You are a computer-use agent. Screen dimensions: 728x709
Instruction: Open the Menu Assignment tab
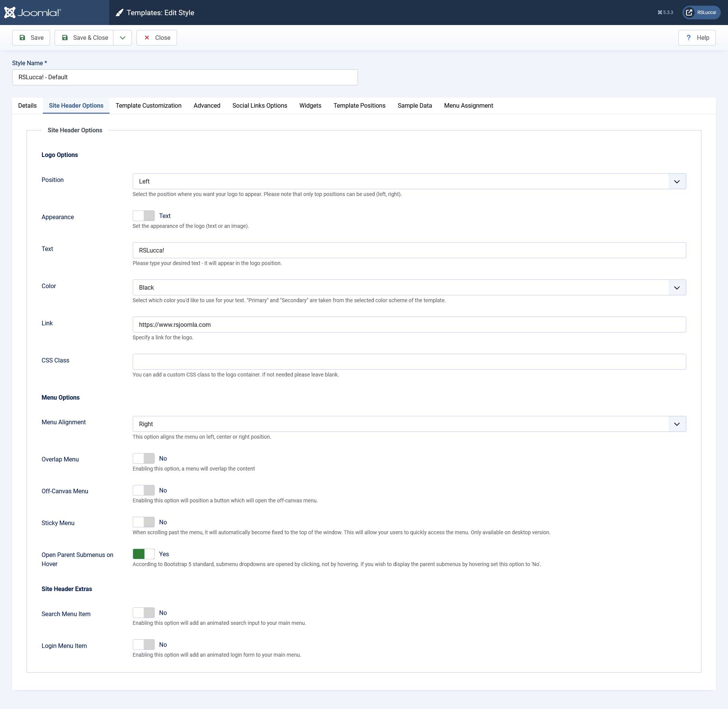[468, 105]
